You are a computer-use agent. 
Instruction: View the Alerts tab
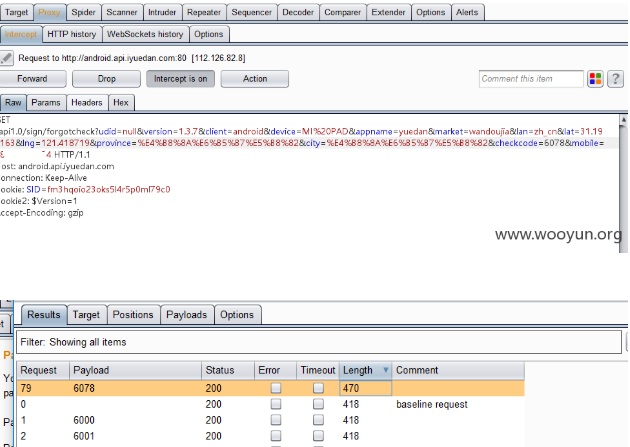point(467,12)
